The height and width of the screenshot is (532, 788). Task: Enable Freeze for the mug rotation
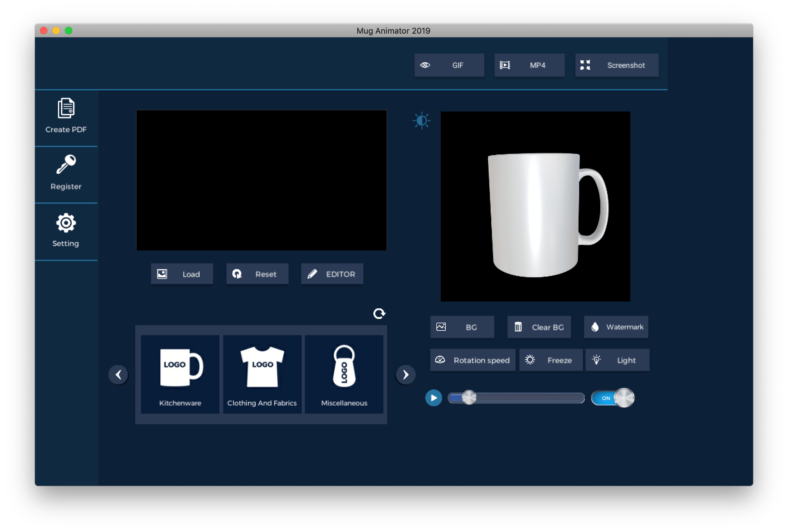pos(550,360)
